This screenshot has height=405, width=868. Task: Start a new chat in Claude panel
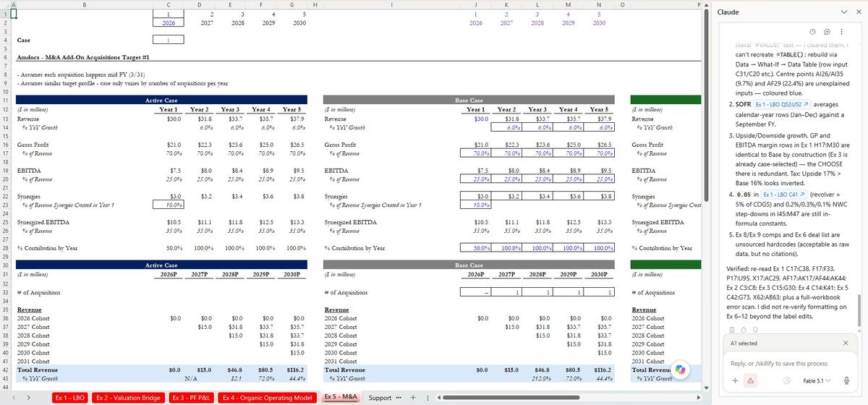coord(827,32)
